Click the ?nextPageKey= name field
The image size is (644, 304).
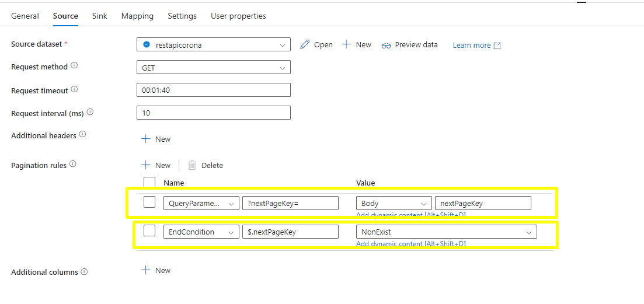coord(290,203)
